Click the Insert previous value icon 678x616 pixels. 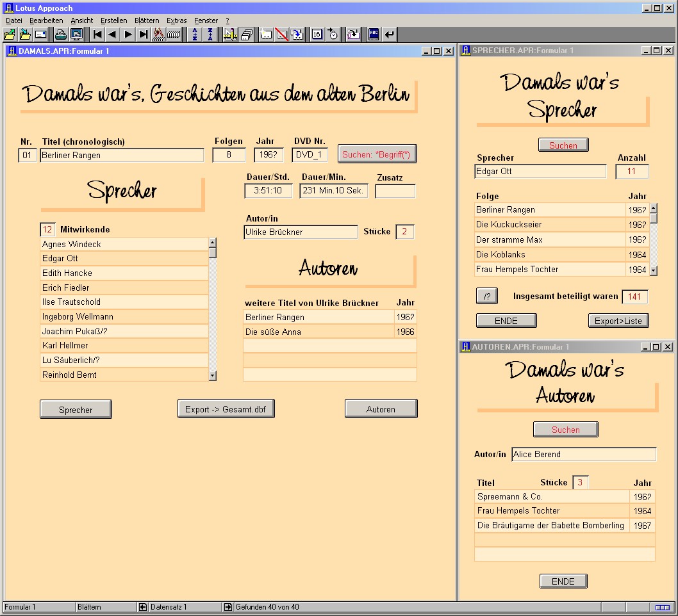click(x=353, y=35)
